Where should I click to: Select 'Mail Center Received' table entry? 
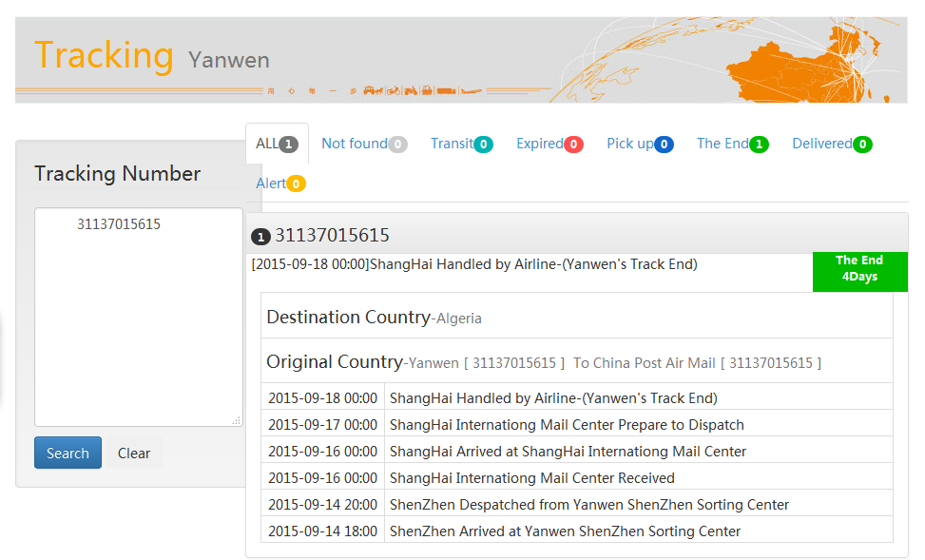pyautogui.click(x=639, y=478)
